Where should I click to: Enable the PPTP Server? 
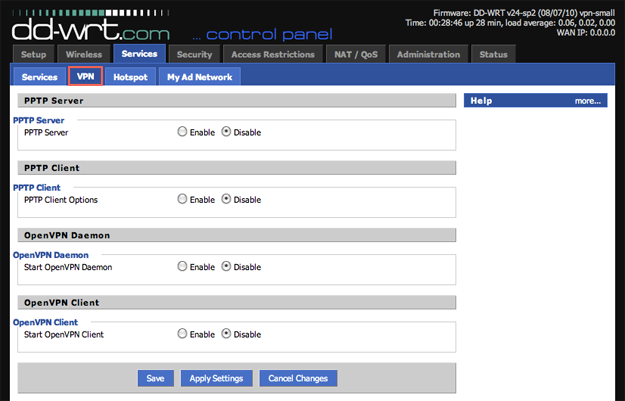[182, 132]
